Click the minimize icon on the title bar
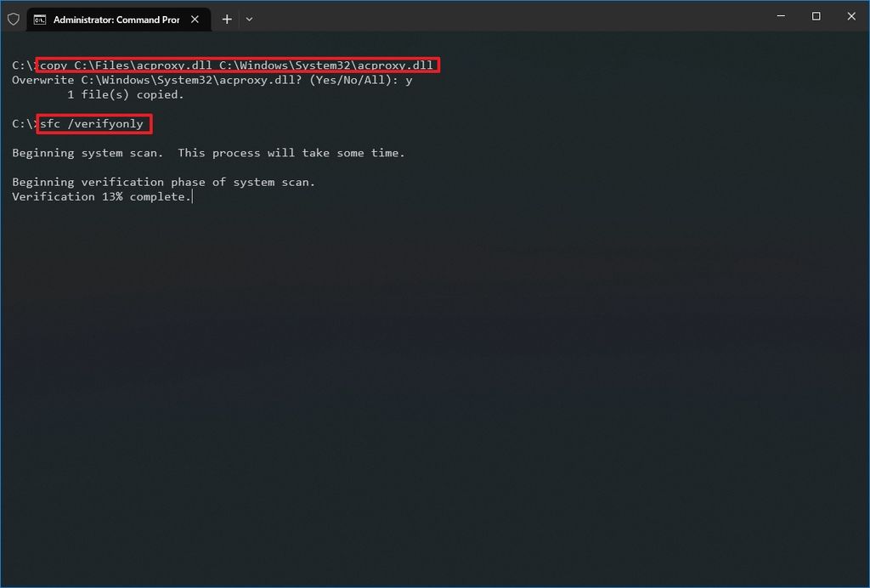Image resolution: width=870 pixels, height=588 pixels. point(780,16)
